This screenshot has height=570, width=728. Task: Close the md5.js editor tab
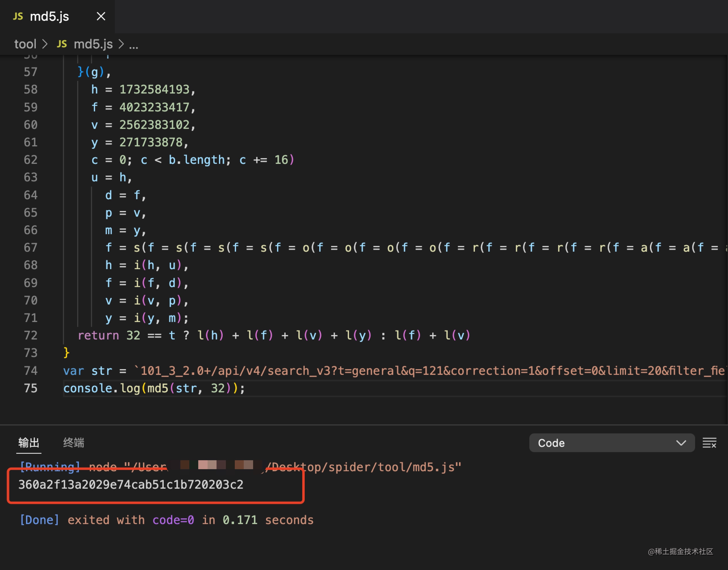tap(101, 16)
